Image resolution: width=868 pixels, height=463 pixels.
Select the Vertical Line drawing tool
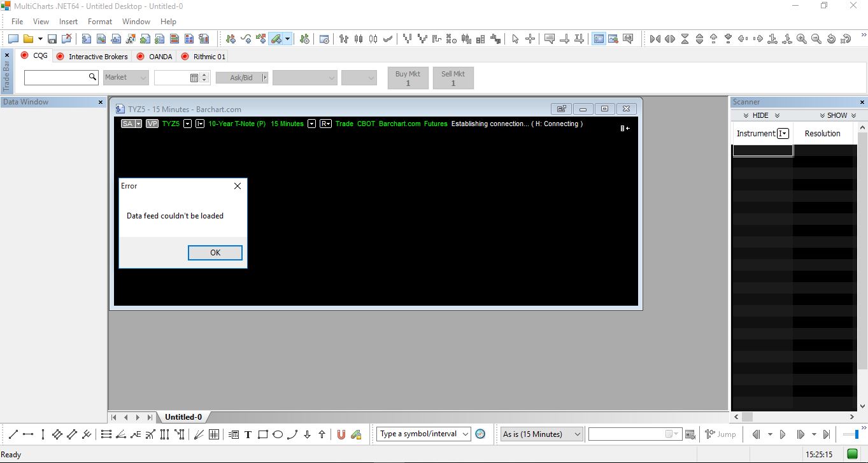coord(43,434)
